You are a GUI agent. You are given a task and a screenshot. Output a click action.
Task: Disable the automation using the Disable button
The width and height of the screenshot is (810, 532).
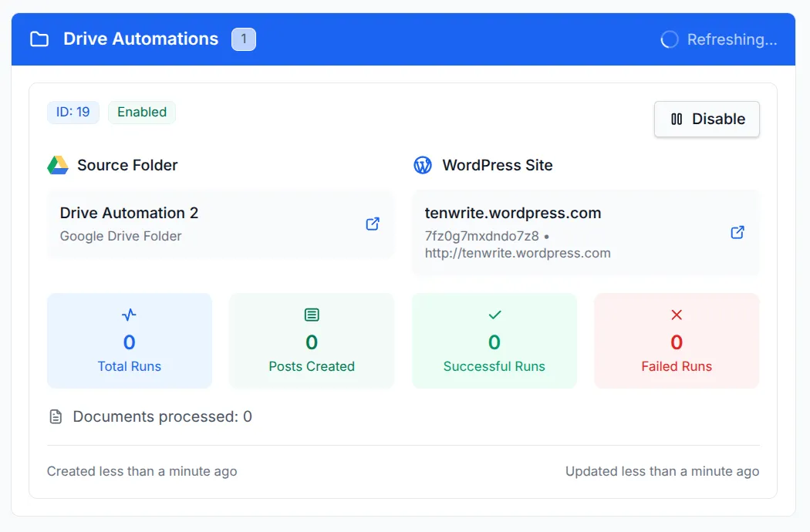coord(707,119)
